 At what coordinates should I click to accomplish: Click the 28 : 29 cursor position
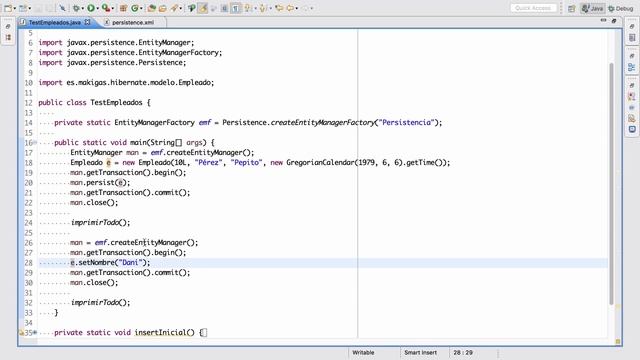pyautogui.click(x=463, y=353)
